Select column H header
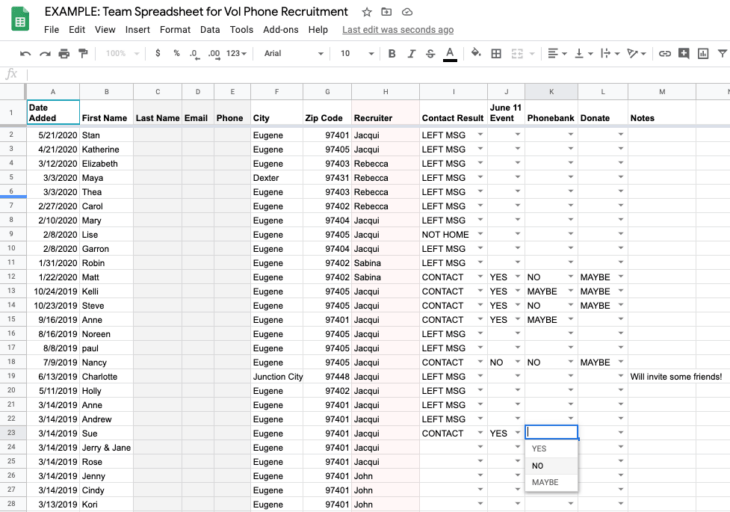The image size is (730, 512). pyautogui.click(x=385, y=92)
